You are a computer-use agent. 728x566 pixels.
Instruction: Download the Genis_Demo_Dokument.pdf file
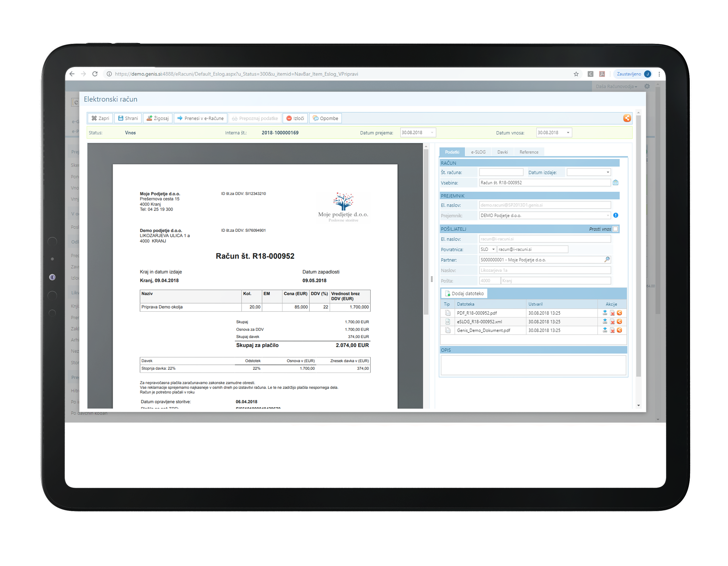click(x=605, y=330)
